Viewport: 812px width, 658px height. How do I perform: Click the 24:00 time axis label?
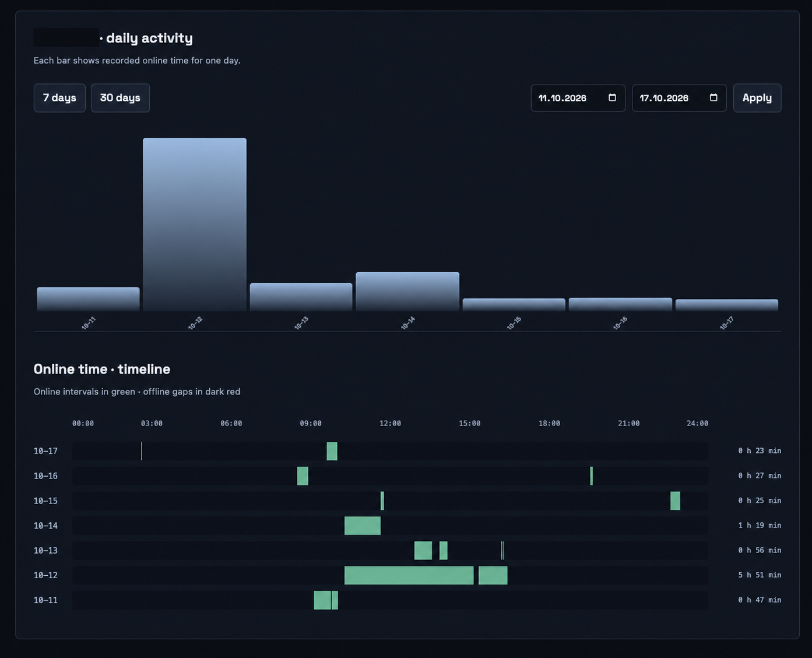click(697, 424)
